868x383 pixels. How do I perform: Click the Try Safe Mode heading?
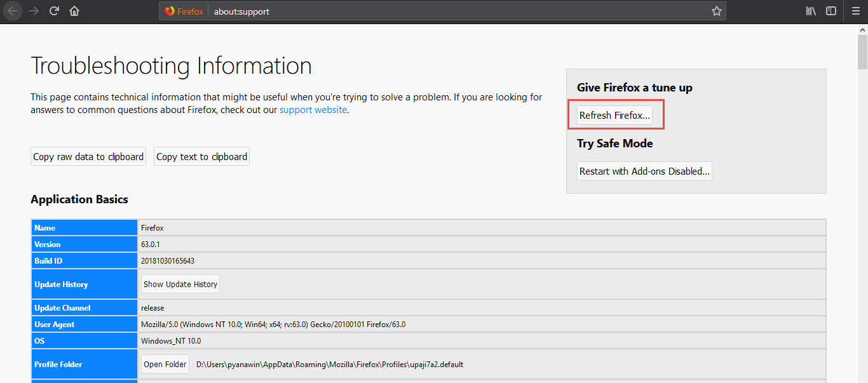615,144
